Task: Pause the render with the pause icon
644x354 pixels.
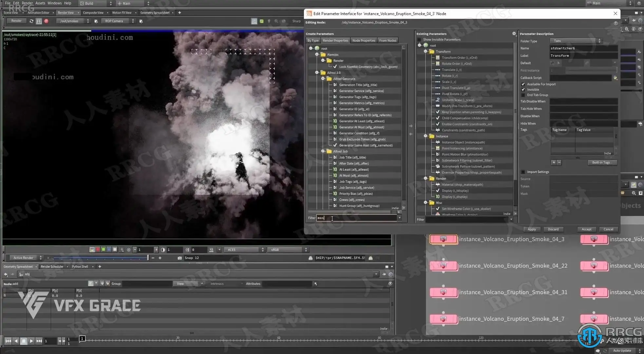Action: (39, 21)
